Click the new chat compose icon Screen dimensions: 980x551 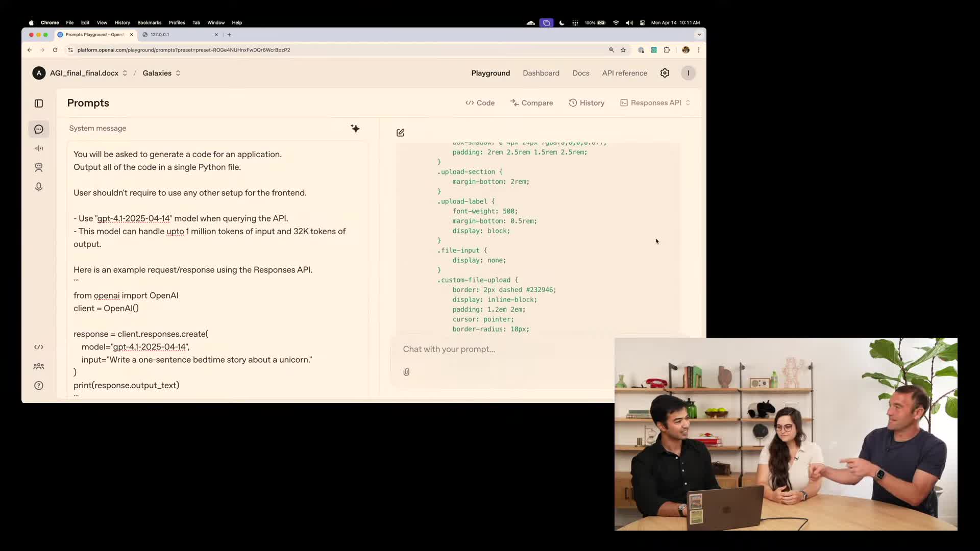pos(401,133)
